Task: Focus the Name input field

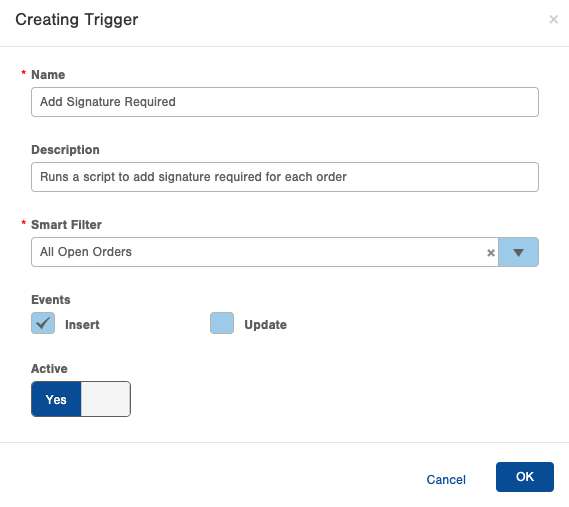Action: [x=285, y=102]
